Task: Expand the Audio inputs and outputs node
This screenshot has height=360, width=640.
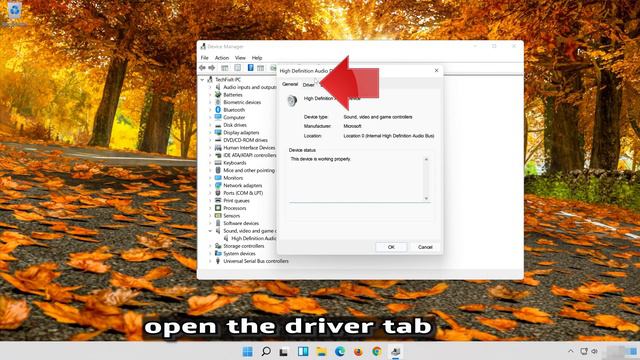Action: pos(211,87)
